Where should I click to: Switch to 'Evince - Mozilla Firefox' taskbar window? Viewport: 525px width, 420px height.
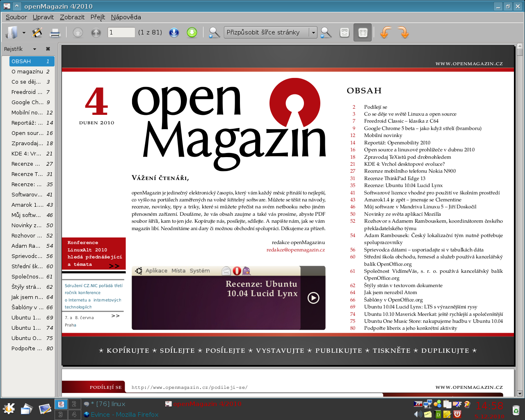pyautogui.click(x=121, y=415)
